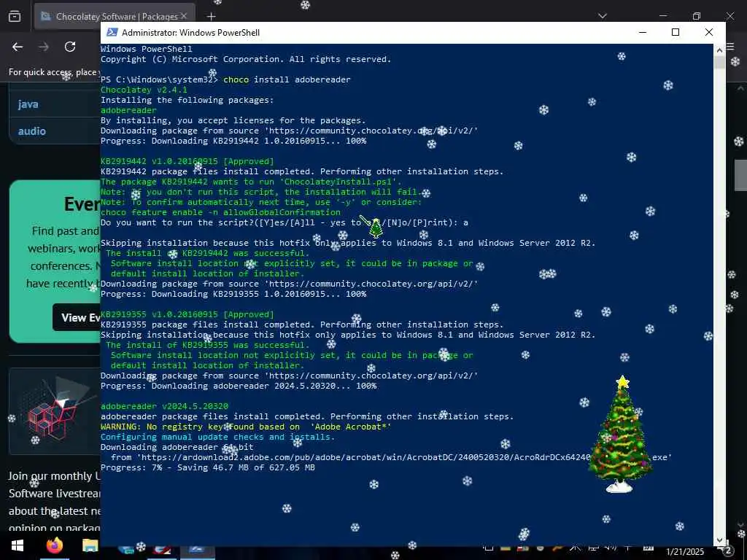Click 'KB2919442 v1.0.20160915 [Approved]' line
Viewport: 747px width, 560px height.
pyautogui.click(x=187, y=161)
